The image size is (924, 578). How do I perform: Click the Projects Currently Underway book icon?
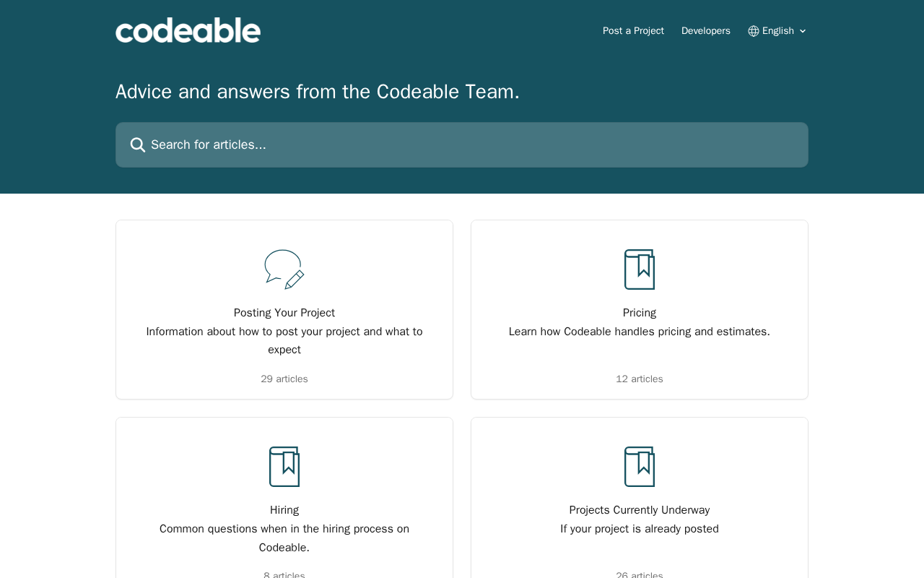[x=640, y=467]
